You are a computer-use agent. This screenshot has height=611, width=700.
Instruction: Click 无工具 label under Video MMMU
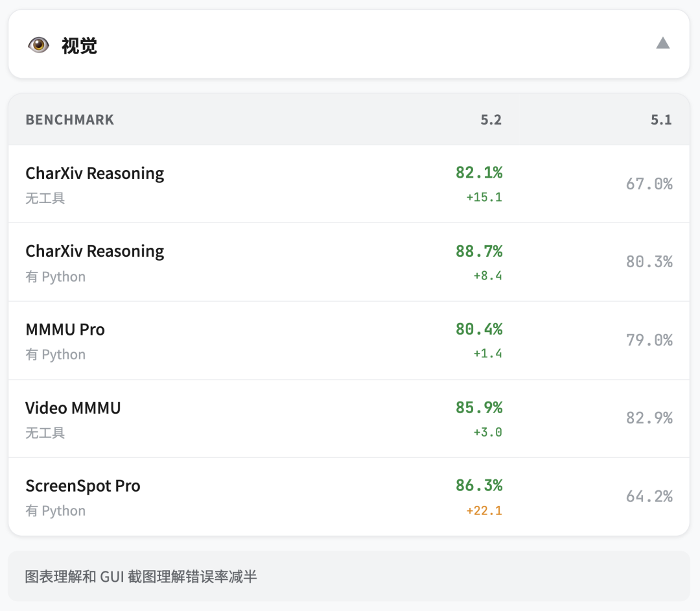coord(45,433)
